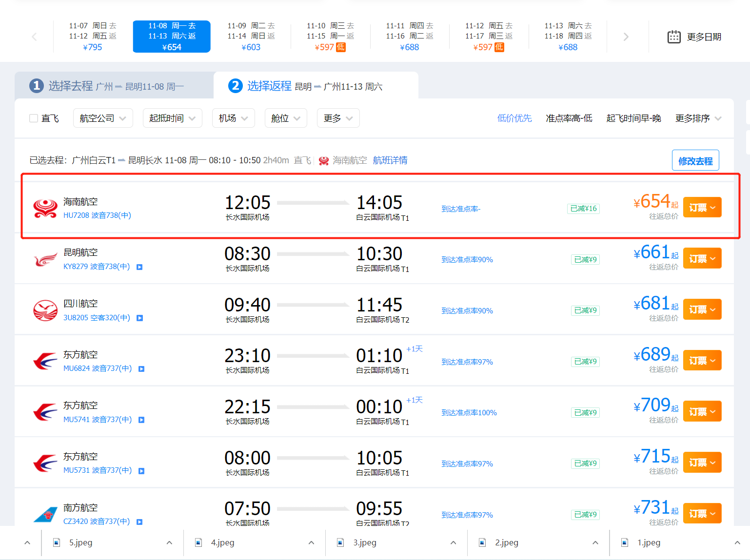Image resolution: width=750 pixels, height=560 pixels.
Task: Sort by 起飞时间早-晚
Action: (x=633, y=118)
